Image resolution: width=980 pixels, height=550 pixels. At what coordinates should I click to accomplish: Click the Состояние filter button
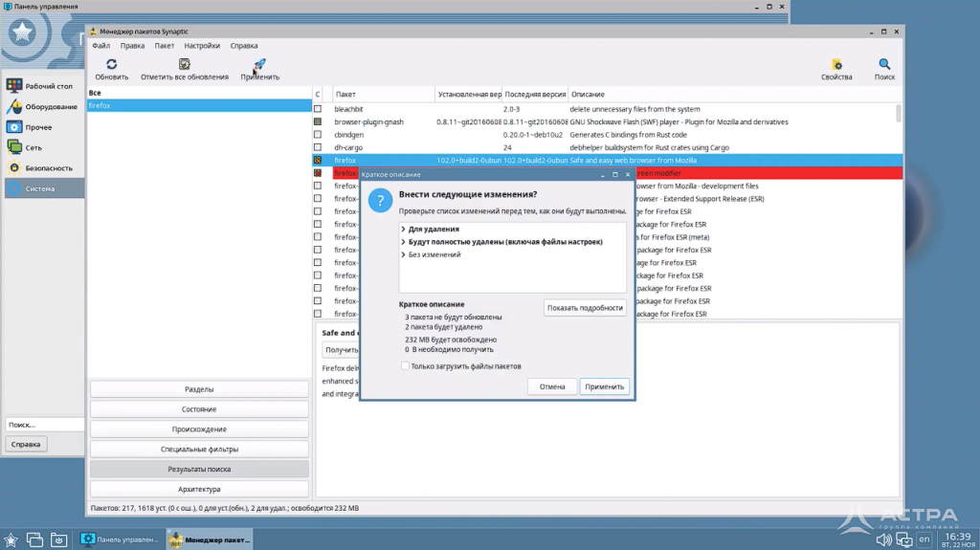point(199,409)
